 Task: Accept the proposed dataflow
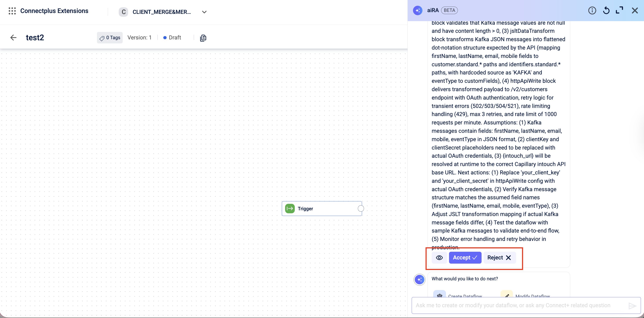click(x=465, y=258)
